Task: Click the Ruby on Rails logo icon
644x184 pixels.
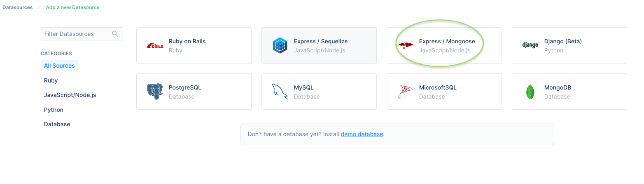Action: coord(155,46)
